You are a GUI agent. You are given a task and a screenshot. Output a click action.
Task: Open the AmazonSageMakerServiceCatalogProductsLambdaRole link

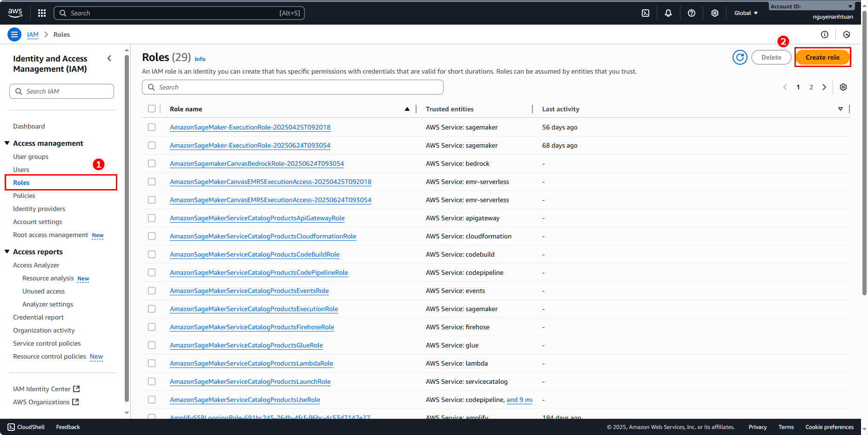tap(251, 363)
